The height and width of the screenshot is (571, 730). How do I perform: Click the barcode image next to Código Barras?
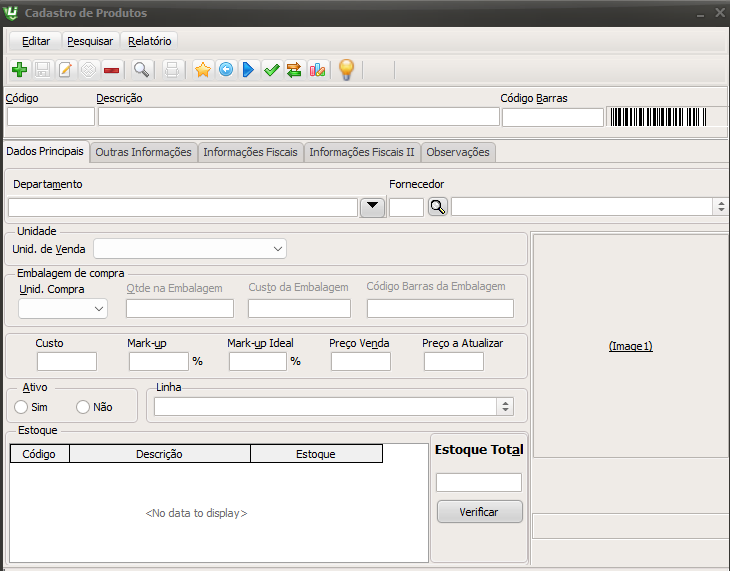click(x=658, y=117)
